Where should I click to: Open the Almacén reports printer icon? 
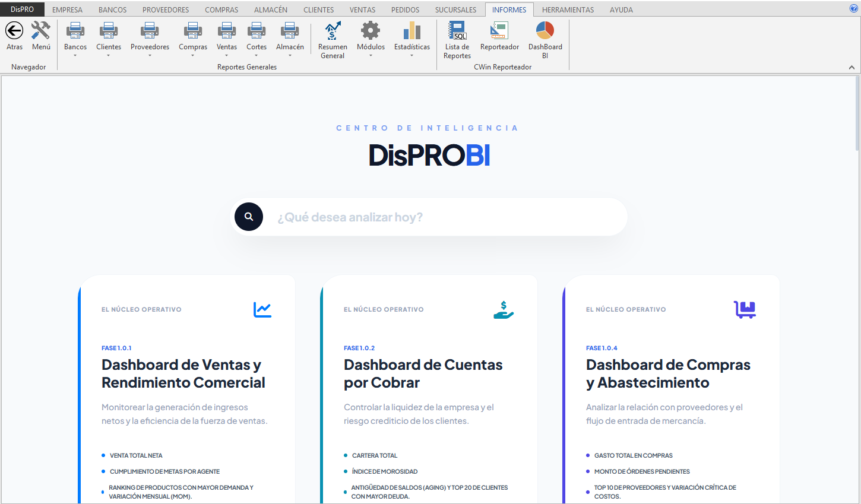(x=290, y=30)
